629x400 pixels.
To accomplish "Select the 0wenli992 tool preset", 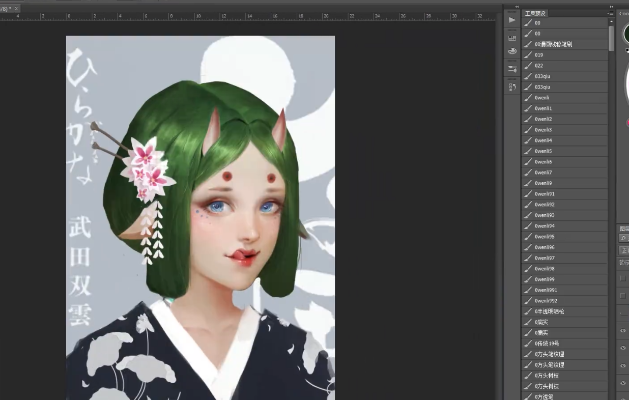I will pos(565,301).
